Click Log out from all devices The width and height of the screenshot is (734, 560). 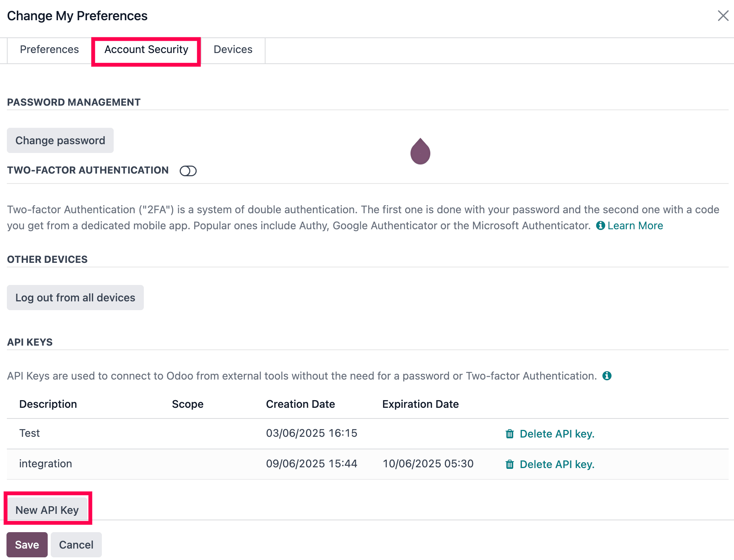click(75, 298)
